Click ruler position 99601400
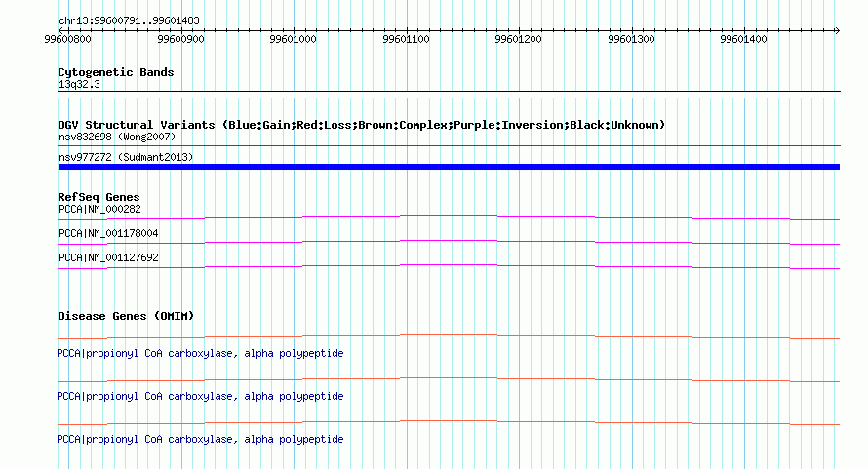Screen dimensions: 868x469 point(743,39)
